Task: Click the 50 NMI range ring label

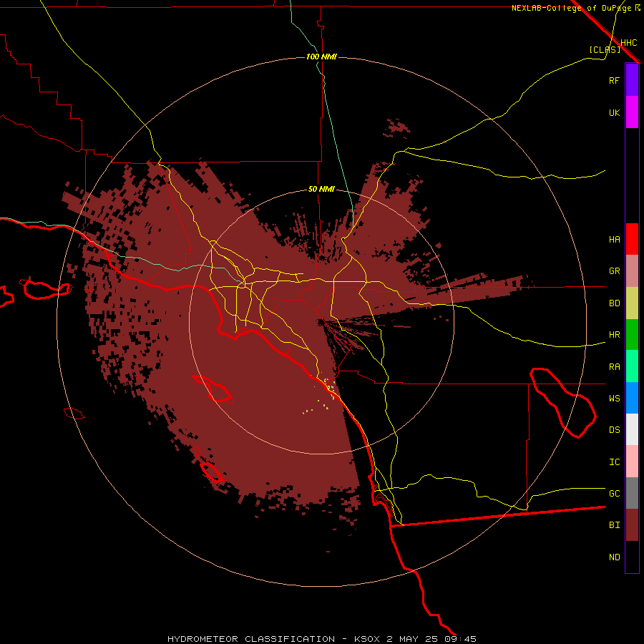Action: pos(321,189)
